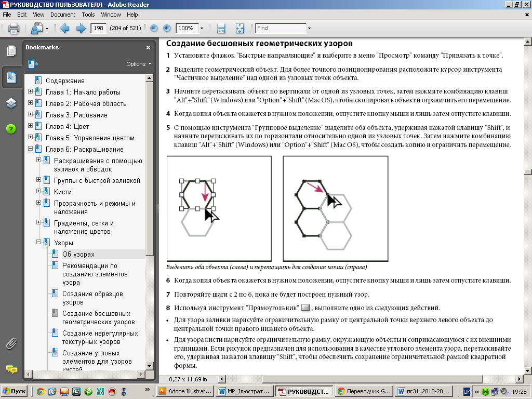This screenshot has height=399, width=532.
Task: Click the green help question icon
Action: [11, 129]
